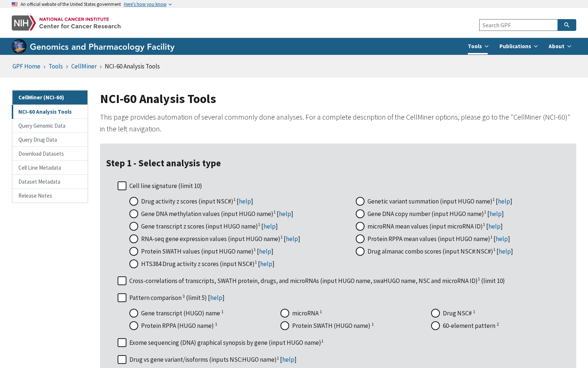
Task: Tick the Cross-correlations of transcripts checkbox
Action: [x=122, y=281]
